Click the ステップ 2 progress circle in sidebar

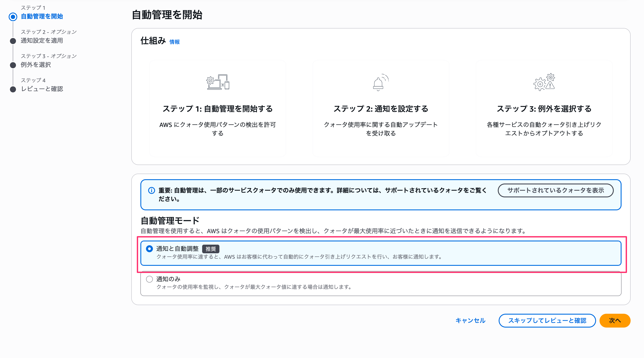[13, 41]
